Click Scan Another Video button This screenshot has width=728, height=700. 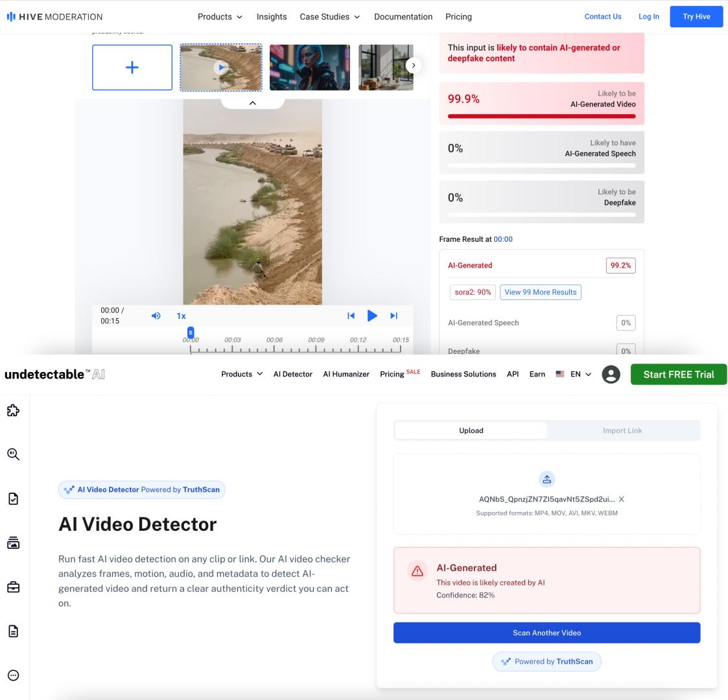546,633
